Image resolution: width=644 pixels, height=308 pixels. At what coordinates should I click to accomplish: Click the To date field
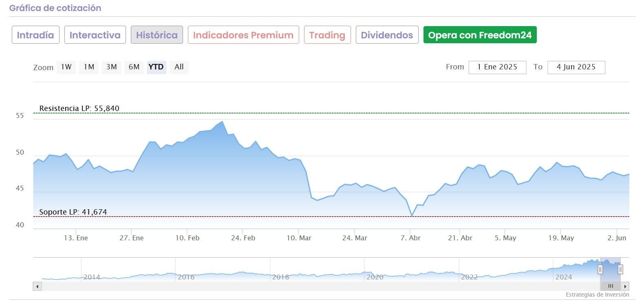pos(576,67)
